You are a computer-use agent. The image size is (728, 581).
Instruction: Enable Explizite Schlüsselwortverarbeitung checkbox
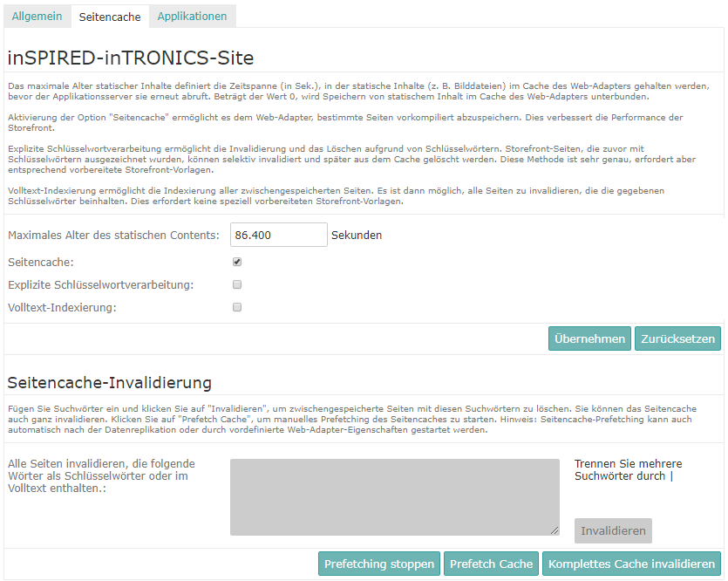tap(237, 284)
